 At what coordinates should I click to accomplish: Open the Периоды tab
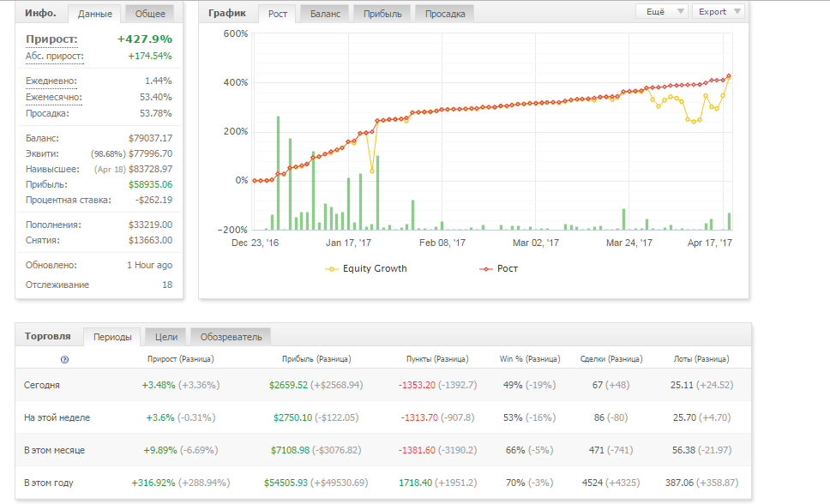112,337
